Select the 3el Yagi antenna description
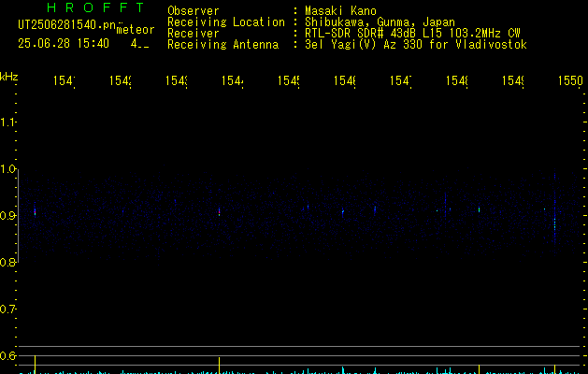 click(416, 44)
